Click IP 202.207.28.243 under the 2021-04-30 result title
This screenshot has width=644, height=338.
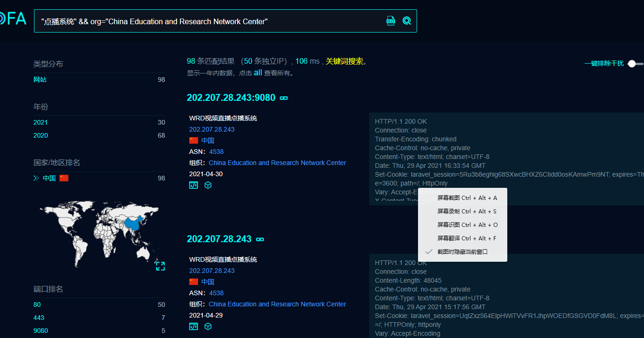pos(212,129)
